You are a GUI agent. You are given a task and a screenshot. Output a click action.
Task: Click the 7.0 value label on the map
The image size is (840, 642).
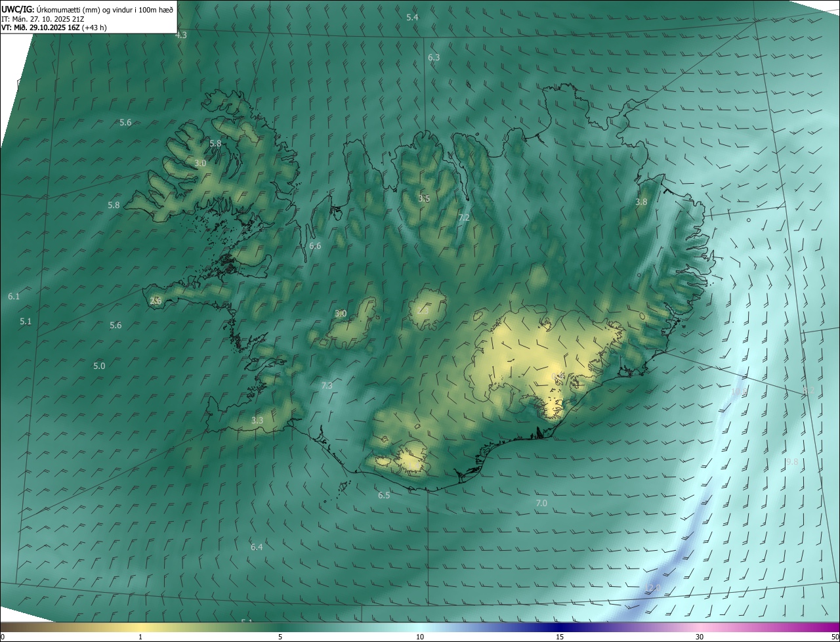541,503
